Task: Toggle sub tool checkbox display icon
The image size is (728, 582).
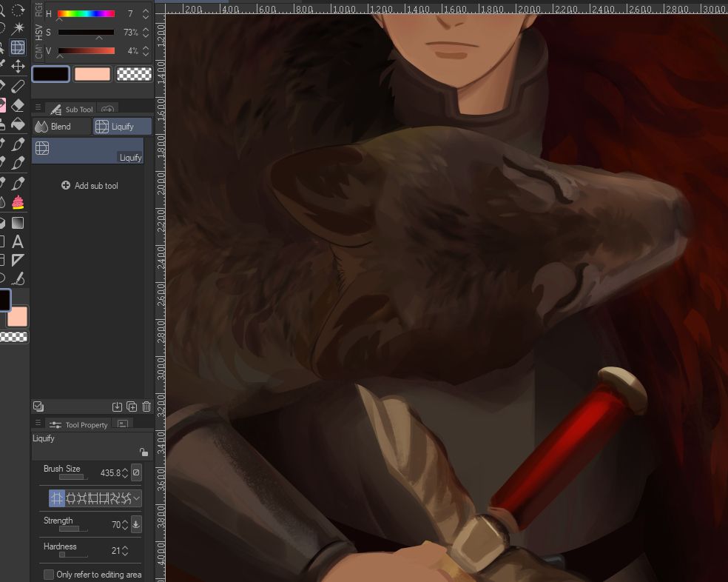Action: (x=38, y=407)
